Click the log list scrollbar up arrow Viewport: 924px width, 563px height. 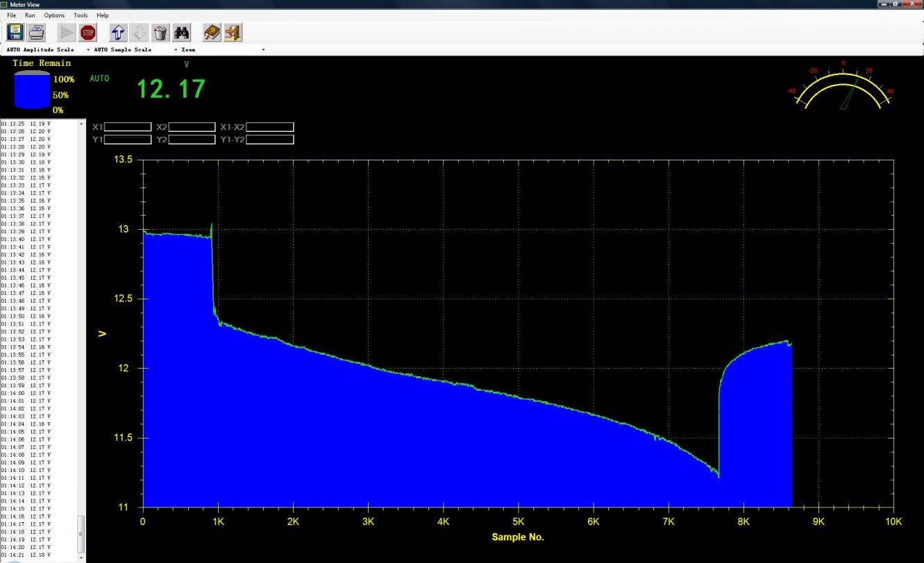point(82,123)
